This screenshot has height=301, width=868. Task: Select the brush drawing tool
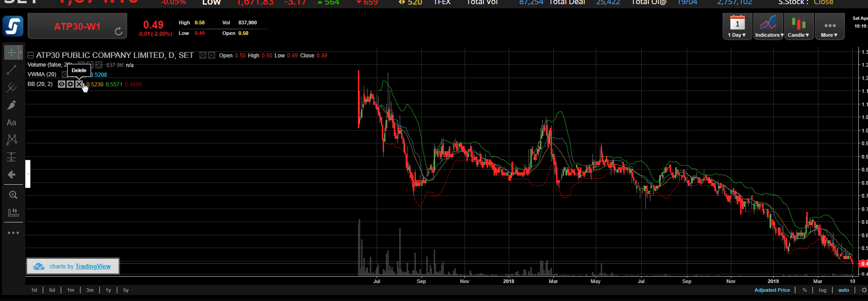pyautogui.click(x=11, y=105)
